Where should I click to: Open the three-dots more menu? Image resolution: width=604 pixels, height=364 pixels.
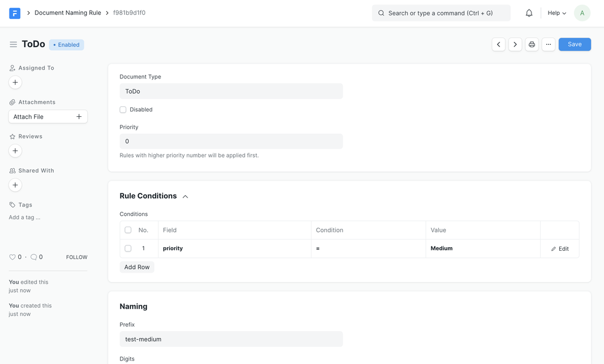coord(548,44)
